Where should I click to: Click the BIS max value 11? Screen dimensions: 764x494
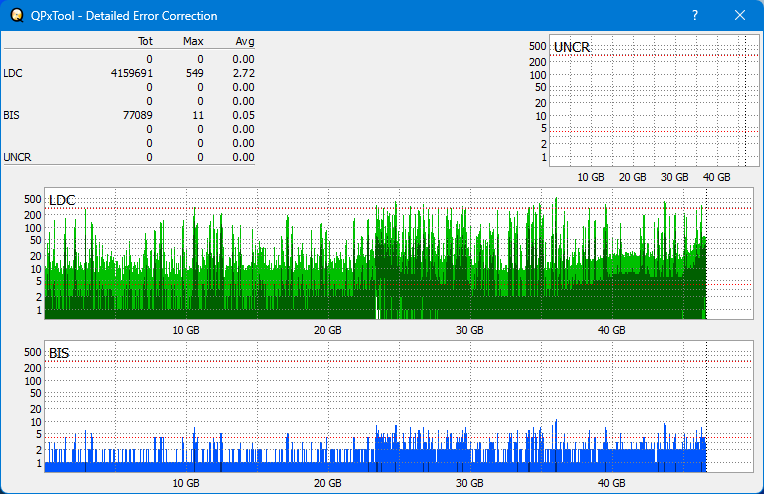point(198,115)
